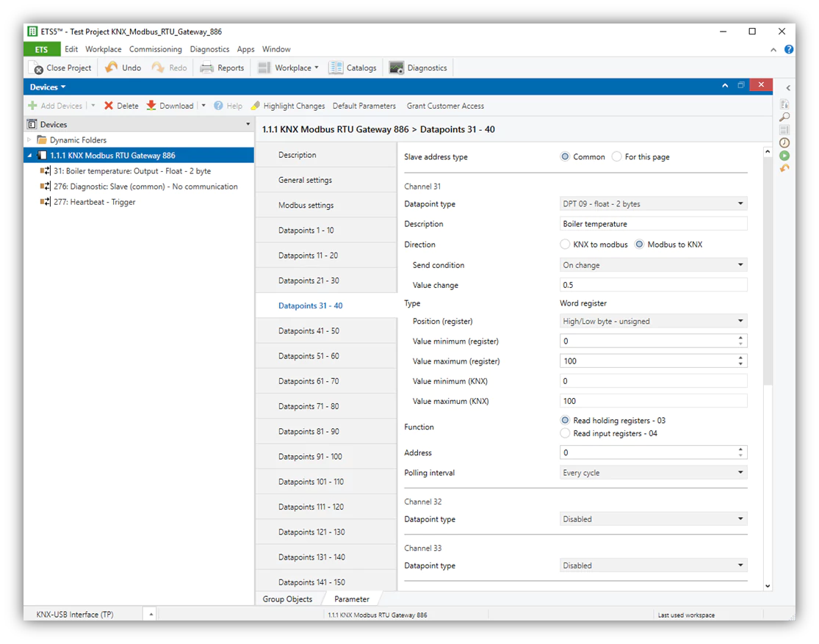
Task: Open the Apps menu
Action: tap(245, 49)
